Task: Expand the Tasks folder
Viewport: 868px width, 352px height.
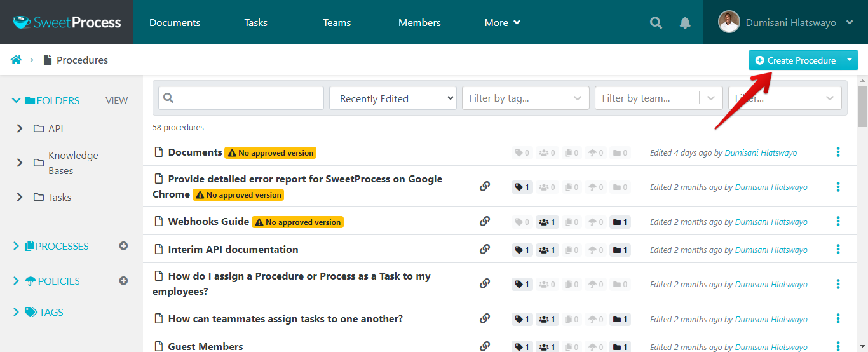Action: point(20,197)
